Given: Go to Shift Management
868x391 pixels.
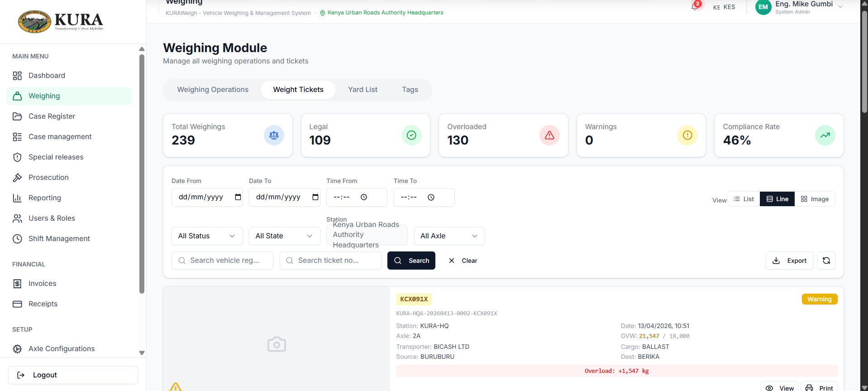Looking at the screenshot, I should click(x=69, y=239).
